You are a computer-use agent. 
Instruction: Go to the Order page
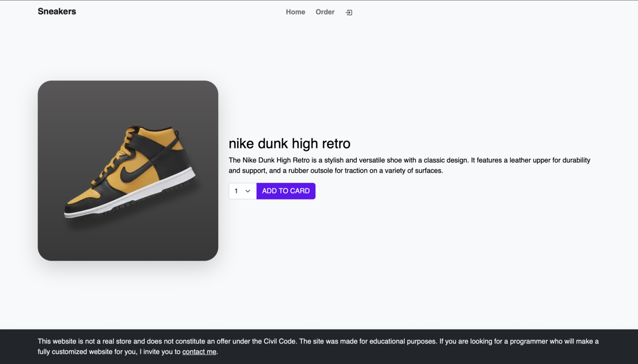325,12
